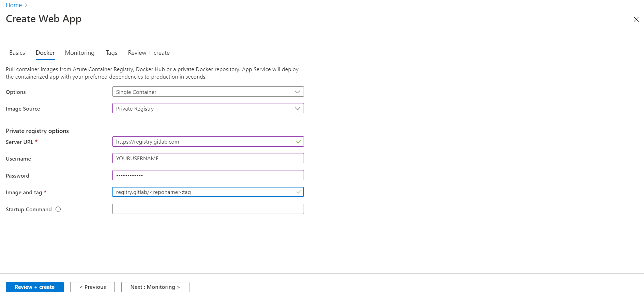This screenshot has height=298, width=644.
Task: Click the breadcrumb chevron after Home
Action: click(26, 5)
